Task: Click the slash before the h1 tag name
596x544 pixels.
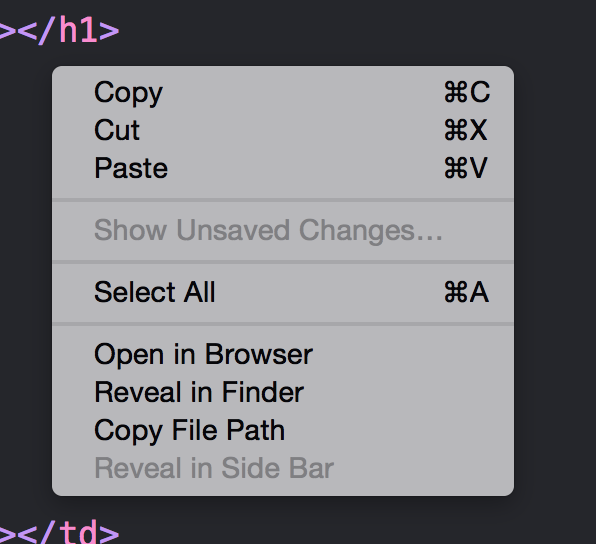Action: (x=47, y=30)
